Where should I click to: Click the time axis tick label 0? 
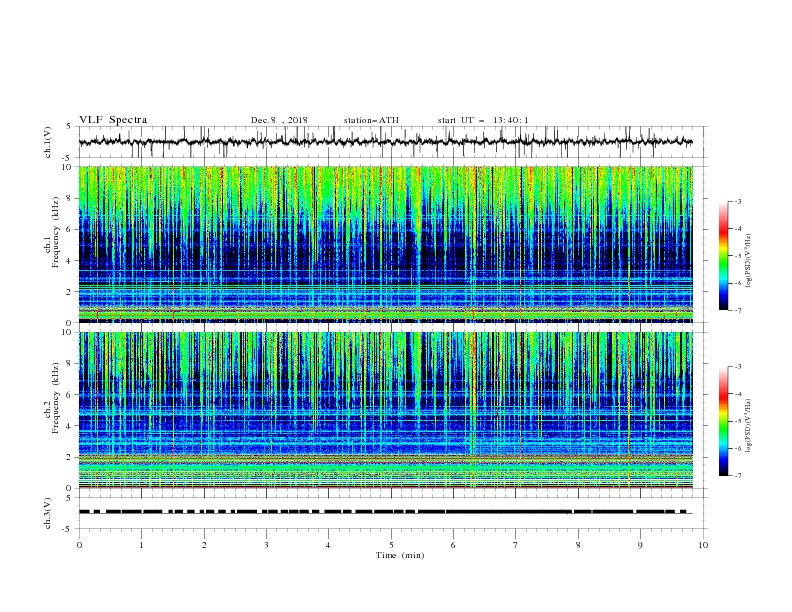click(79, 545)
